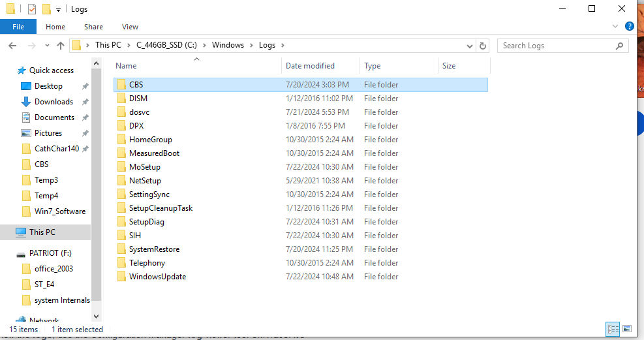644x340 pixels.
Task: Open the File menu
Action: pyautogui.click(x=18, y=27)
